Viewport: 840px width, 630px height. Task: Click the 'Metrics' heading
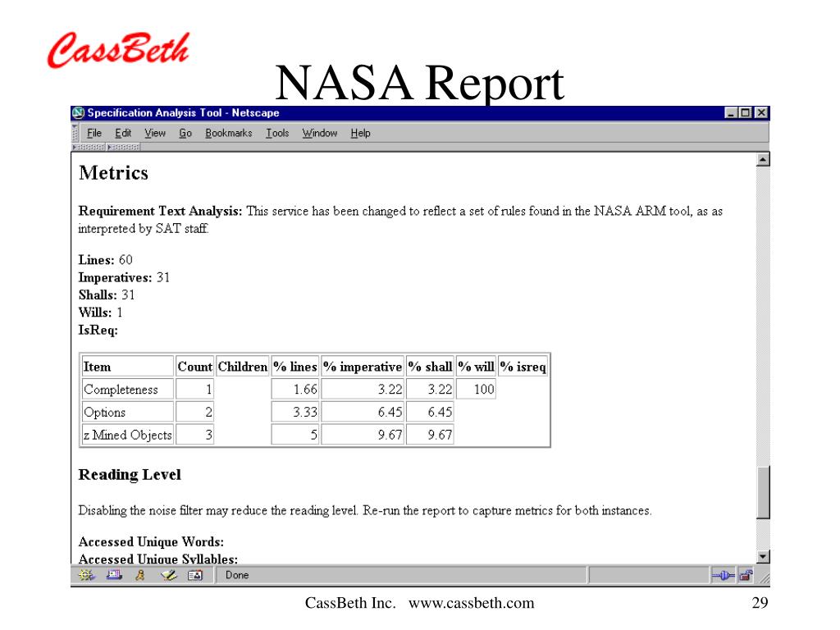113,173
